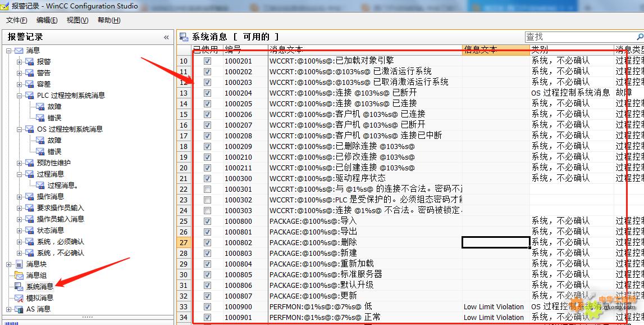
Task: Click message text 'PACKAGE:@100%s@:重新加载'
Action: pos(322,264)
